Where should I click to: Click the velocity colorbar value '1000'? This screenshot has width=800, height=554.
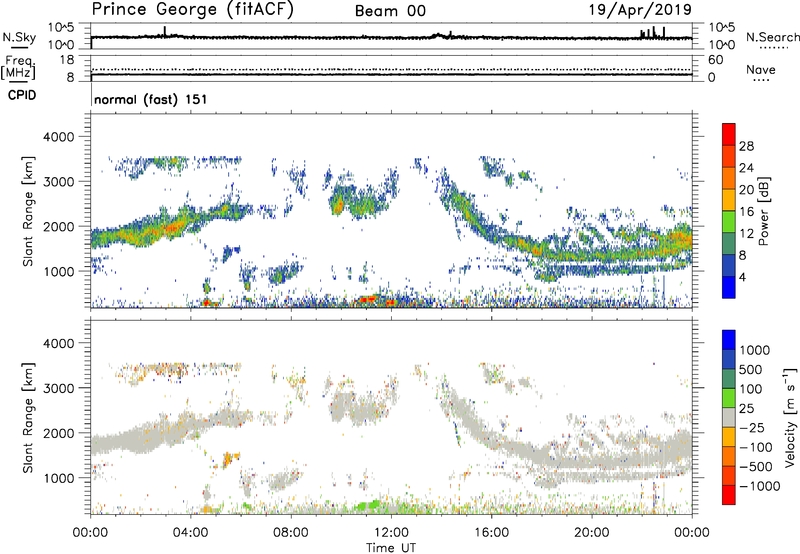coord(755,350)
